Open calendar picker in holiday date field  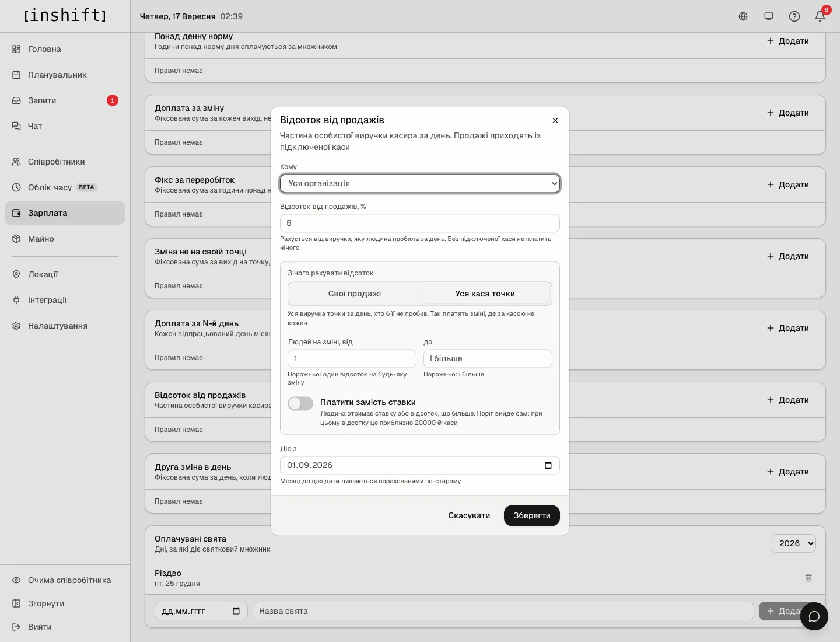(236, 611)
